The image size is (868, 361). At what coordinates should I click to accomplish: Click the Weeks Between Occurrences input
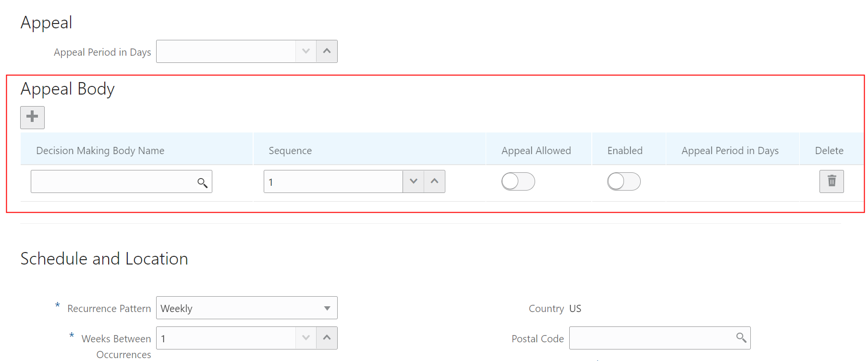coord(226,338)
